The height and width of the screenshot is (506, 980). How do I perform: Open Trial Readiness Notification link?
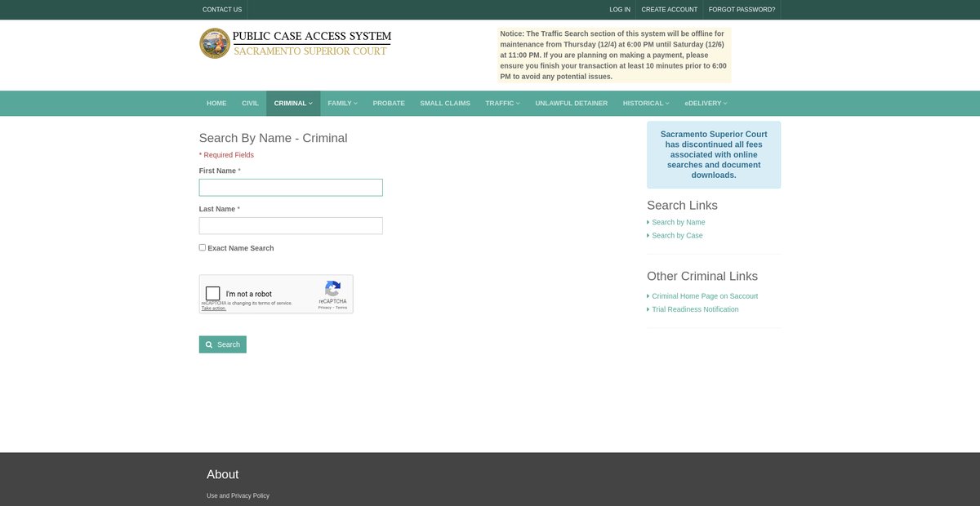coord(695,309)
